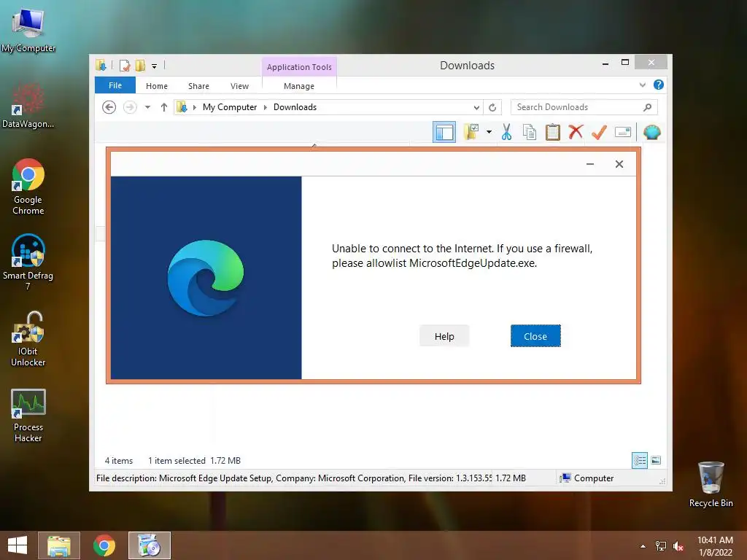
Task: Click Downloads in the address path
Action: coord(295,107)
